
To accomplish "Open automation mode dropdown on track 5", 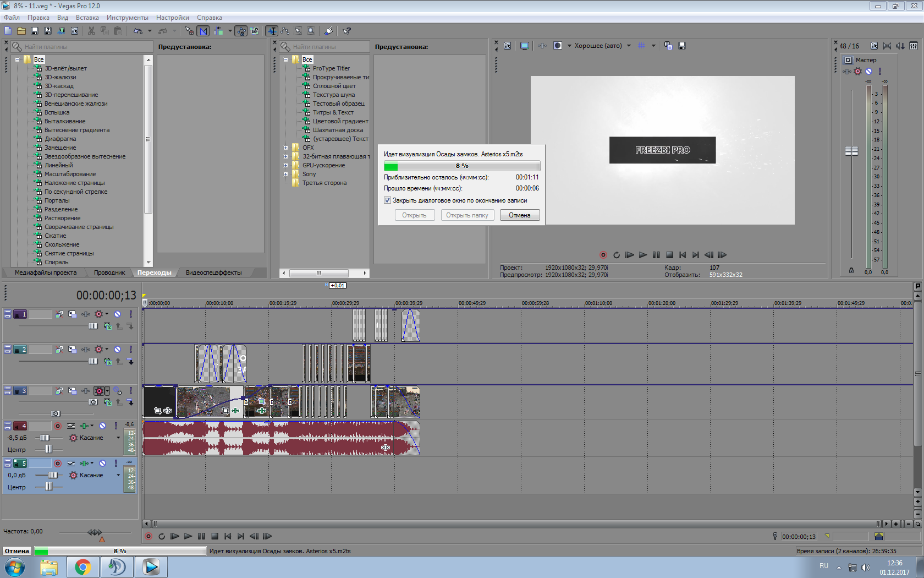I will (118, 475).
